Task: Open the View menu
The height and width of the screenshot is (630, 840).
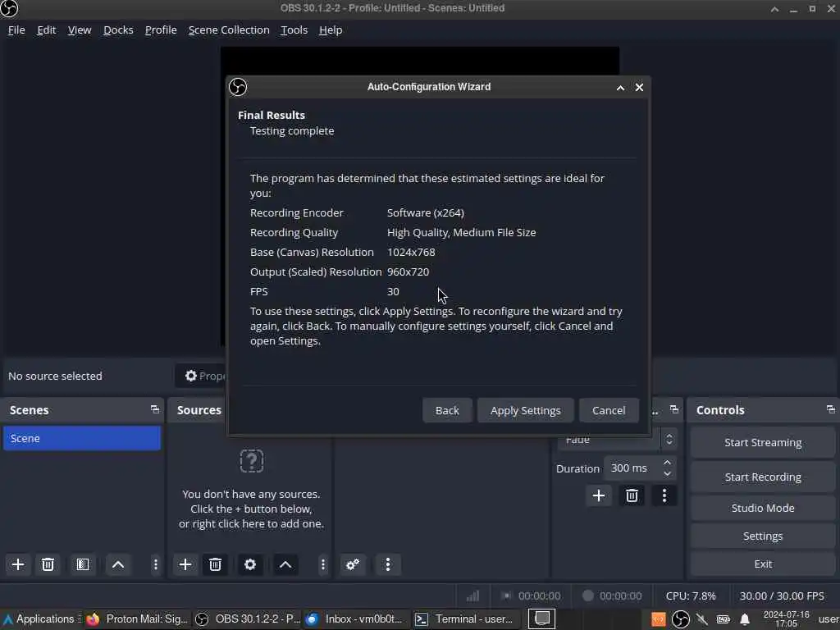Action: point(80,30)
